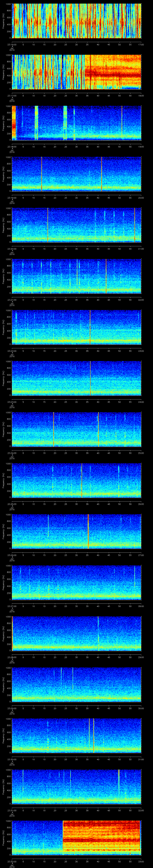The height and width of the screenshot is (868, 153).
Task: Click the '23:21:00' time label
Action: click(x=12, y=300)
